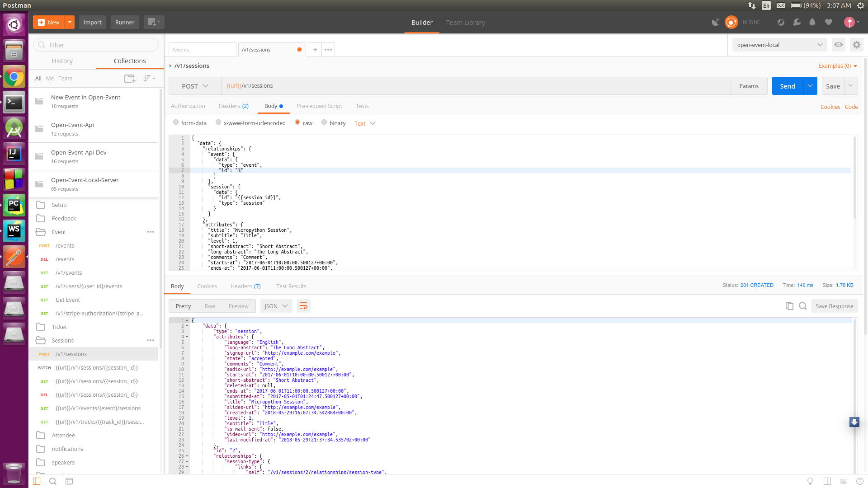Click the proxy capture satellite icon

point(715,22)
